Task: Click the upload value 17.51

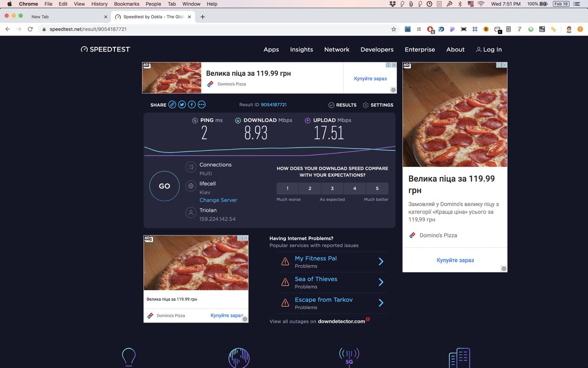Action: click(x=329, y=133)
